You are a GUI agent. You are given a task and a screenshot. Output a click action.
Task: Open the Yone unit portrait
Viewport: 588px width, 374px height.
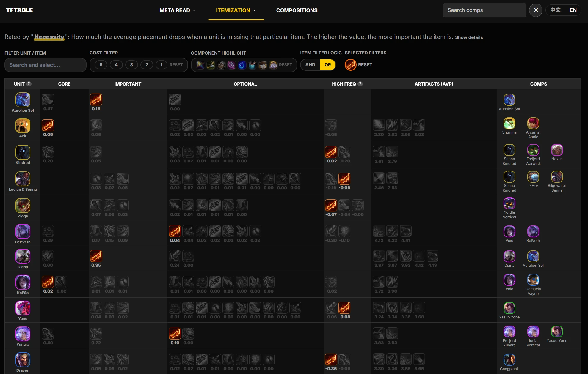click(23, 308)
